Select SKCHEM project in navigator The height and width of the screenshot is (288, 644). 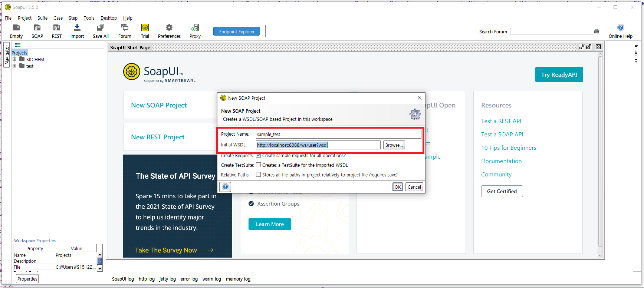click(35, 59)
